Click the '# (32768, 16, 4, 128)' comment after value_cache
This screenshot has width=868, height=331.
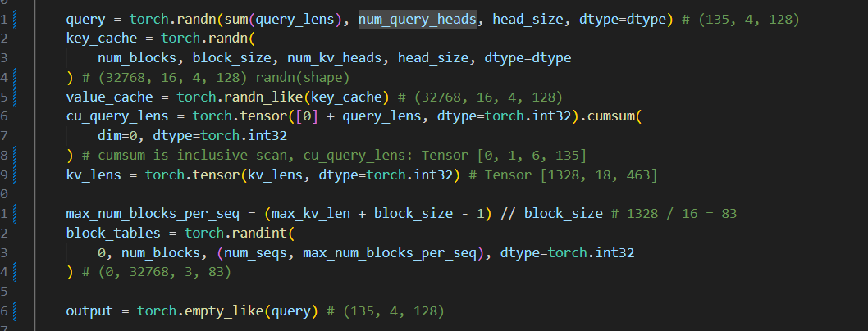pyautogui.click(x=481, y=97)
